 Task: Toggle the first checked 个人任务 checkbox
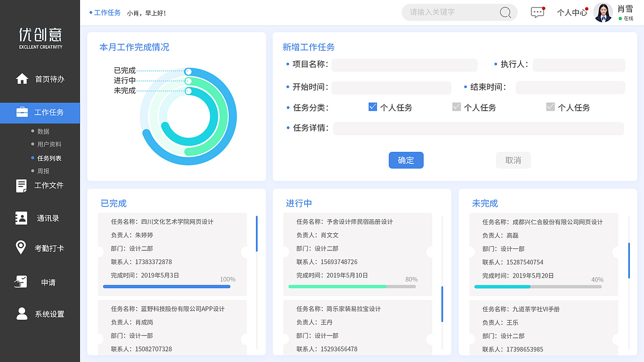373,107
